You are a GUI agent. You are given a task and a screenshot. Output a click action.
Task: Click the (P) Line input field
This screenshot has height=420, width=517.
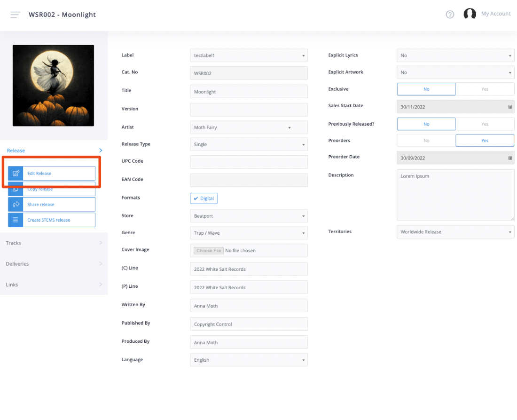click(x=249, y=287)
